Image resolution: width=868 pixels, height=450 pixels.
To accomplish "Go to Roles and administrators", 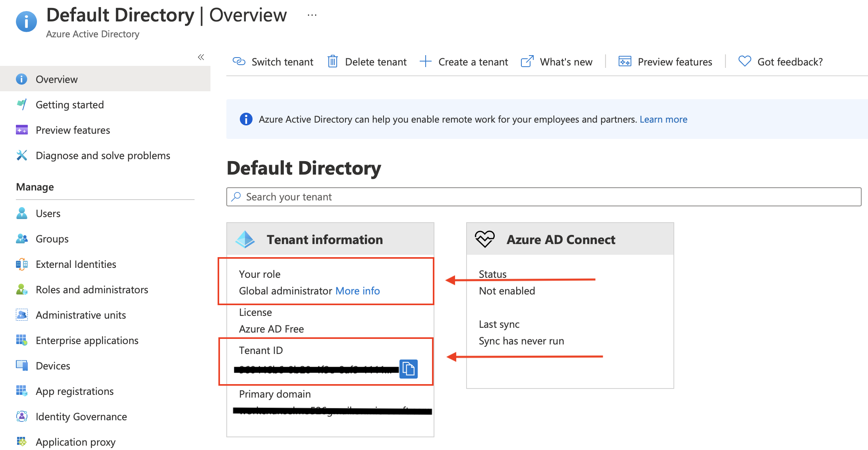I will [92, 290].
